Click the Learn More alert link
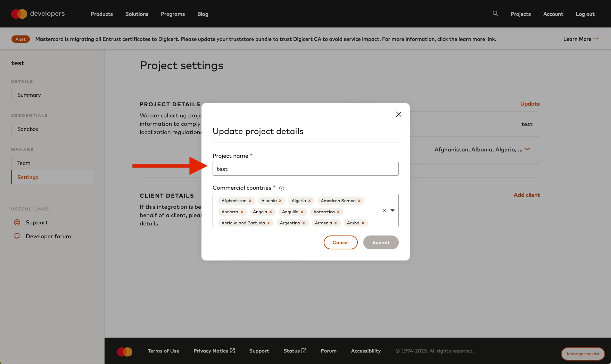The height and width of the screenshot is (364, 611). click(x=580, y=39)
